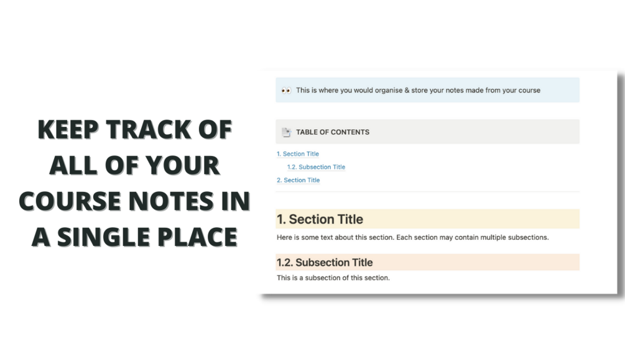Open the '2. Section Title' contents link

(298, 180)
